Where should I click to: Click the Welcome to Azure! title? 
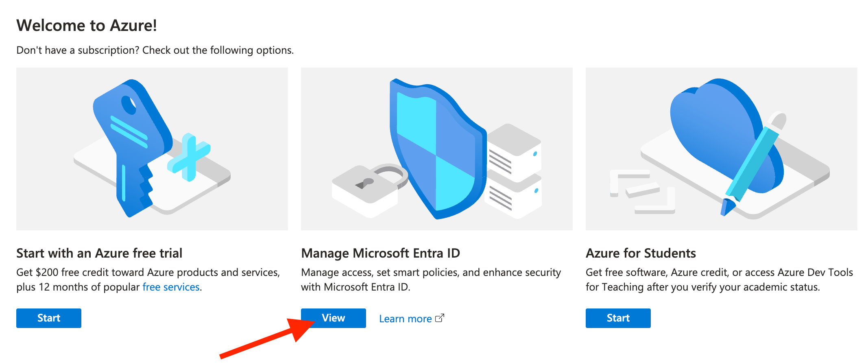point(87,25)
